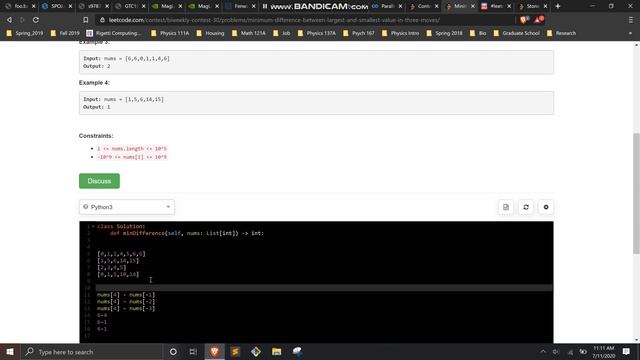The image size is (640, 360).
Task: Click the site lock icon in address bar
Action: click(x=102, y=20)
